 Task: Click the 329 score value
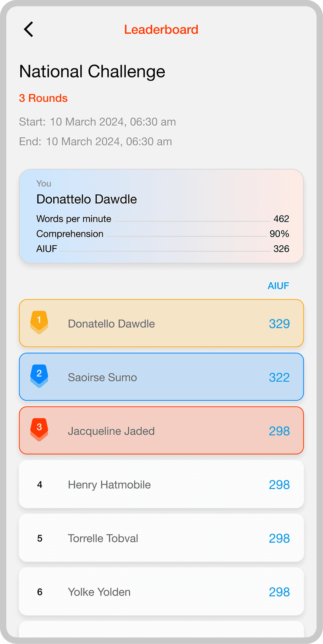[279, 324]
